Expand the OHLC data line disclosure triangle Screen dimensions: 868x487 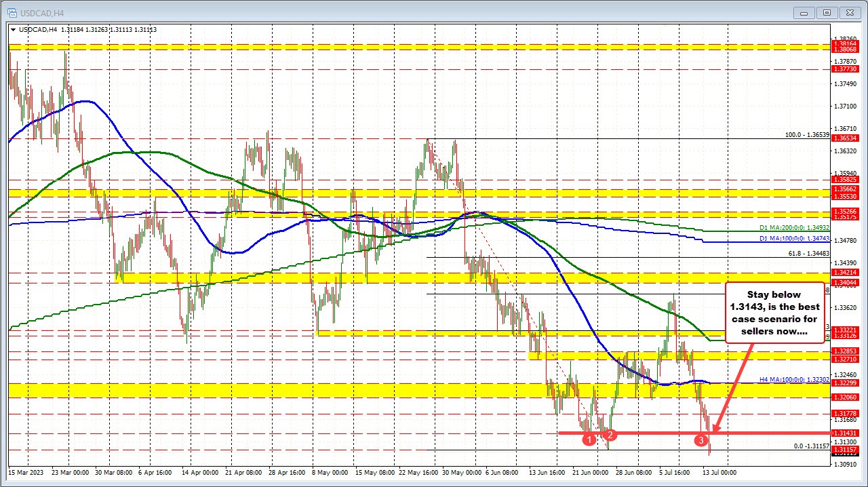(14, 30)
